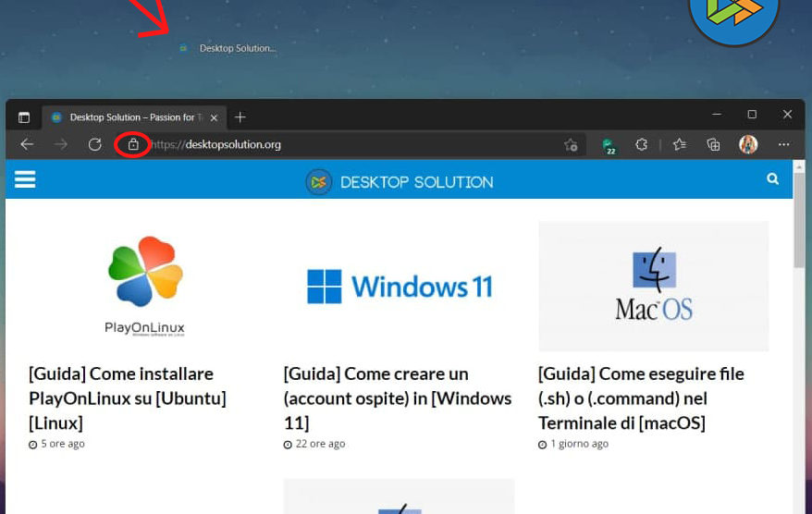
Task: View site info via padlock icon
Action: point(133,144)
